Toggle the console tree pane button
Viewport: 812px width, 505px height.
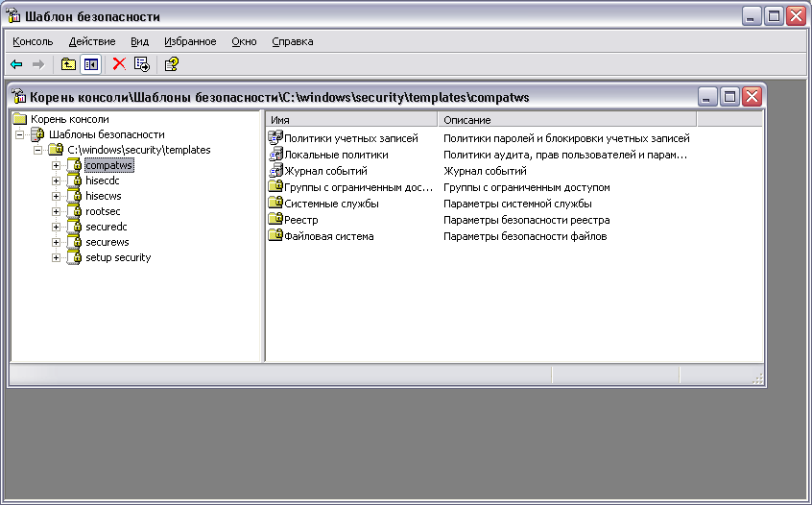[90, 64]
